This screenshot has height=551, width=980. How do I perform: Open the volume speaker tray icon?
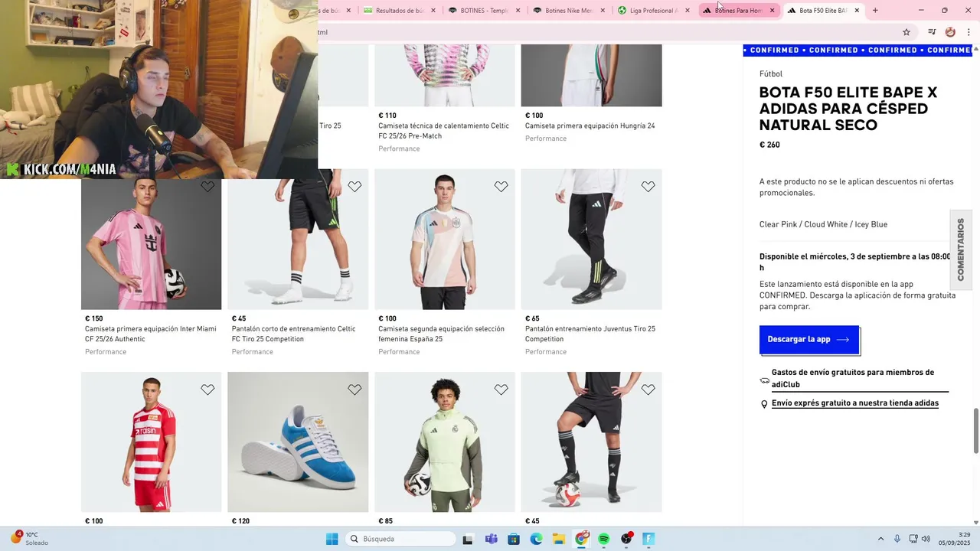tap(926, 539)
